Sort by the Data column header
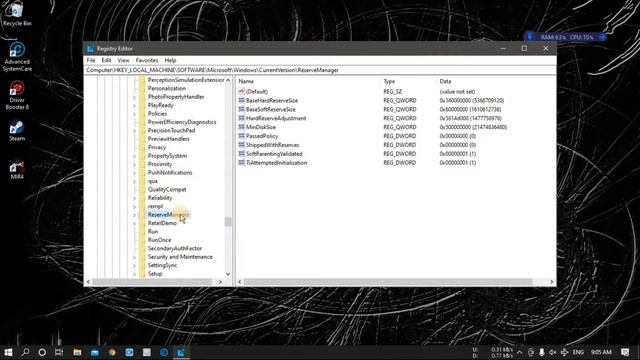 496,81
